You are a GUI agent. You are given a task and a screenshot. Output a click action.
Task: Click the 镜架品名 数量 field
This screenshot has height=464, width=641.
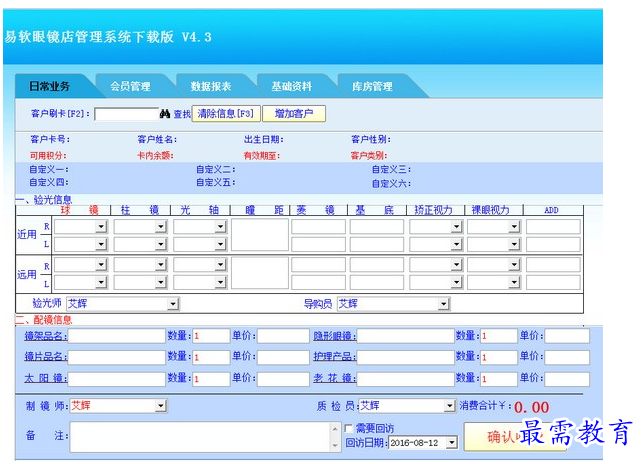tap(211, 336)
